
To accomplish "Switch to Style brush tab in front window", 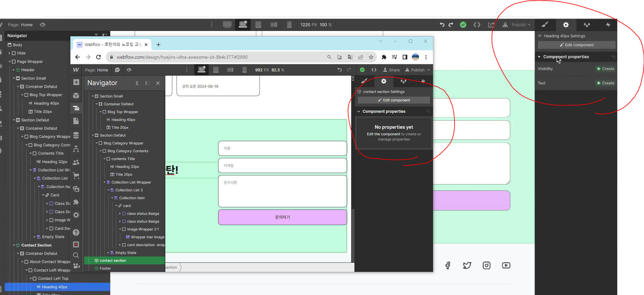I will click(364, 81).
